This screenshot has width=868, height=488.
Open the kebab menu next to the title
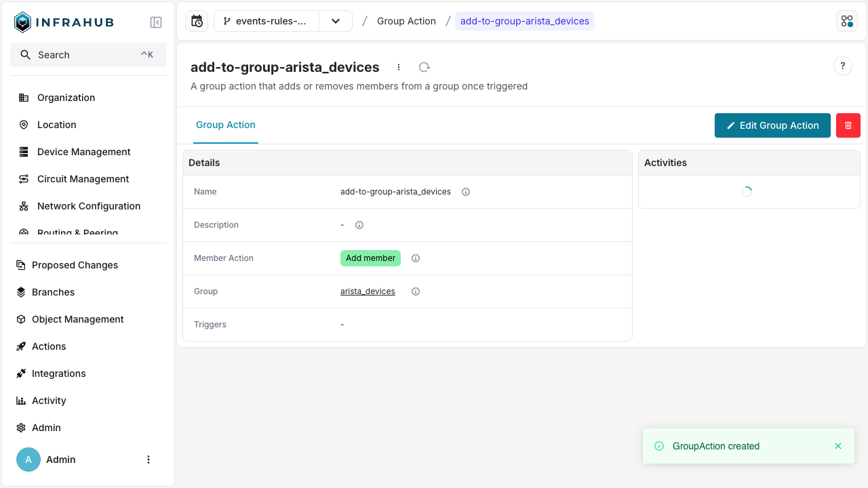coord(399,67)
